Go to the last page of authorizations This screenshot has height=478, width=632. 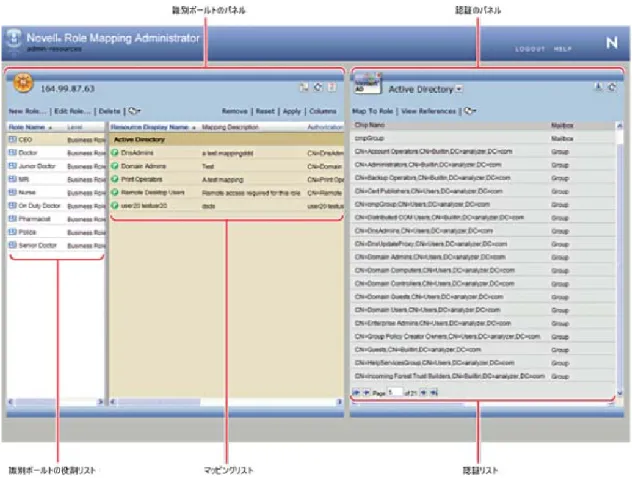click(434, 392)
